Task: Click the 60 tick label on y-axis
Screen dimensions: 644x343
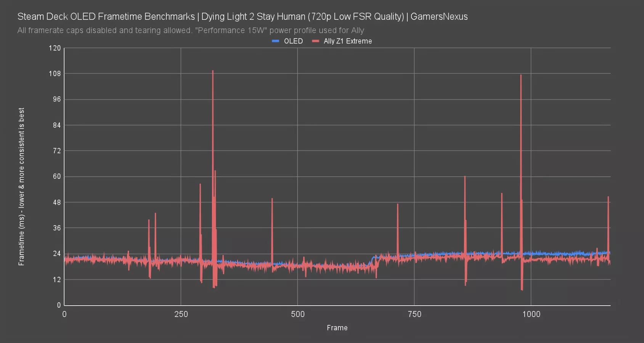Action: [57, 176]
